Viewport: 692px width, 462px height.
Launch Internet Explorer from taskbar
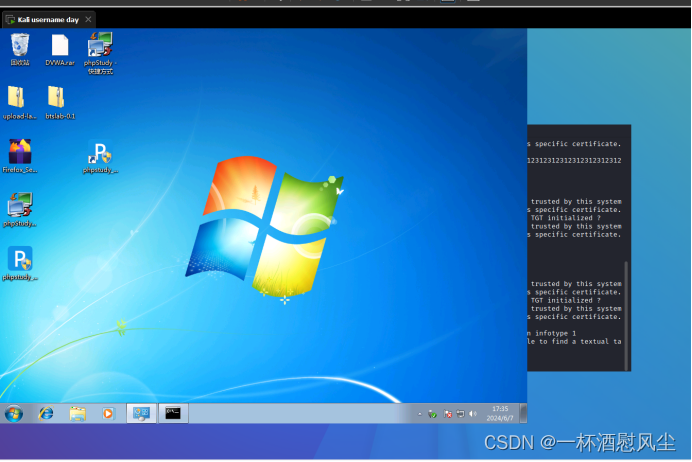click(46, 413)
